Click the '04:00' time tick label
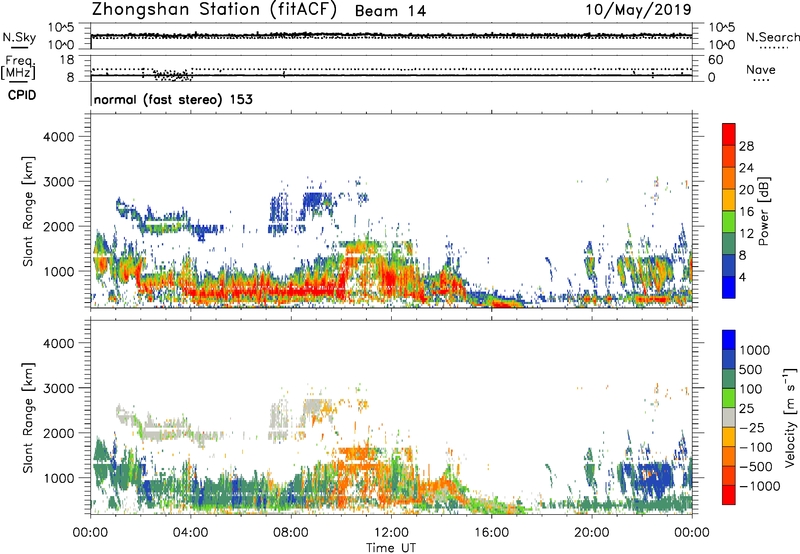The height and width of the screenshot is (554, 800). point(191,533)
